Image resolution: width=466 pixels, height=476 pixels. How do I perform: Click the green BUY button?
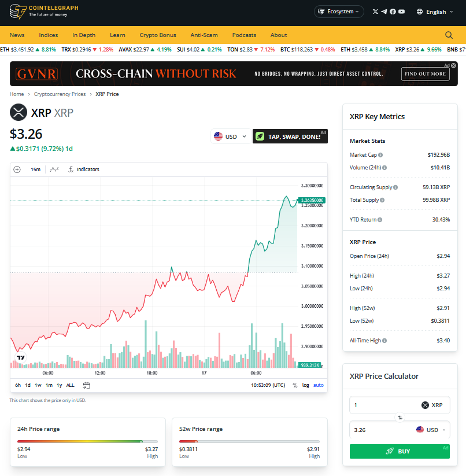pyautogui.click(x=400, y=451)
